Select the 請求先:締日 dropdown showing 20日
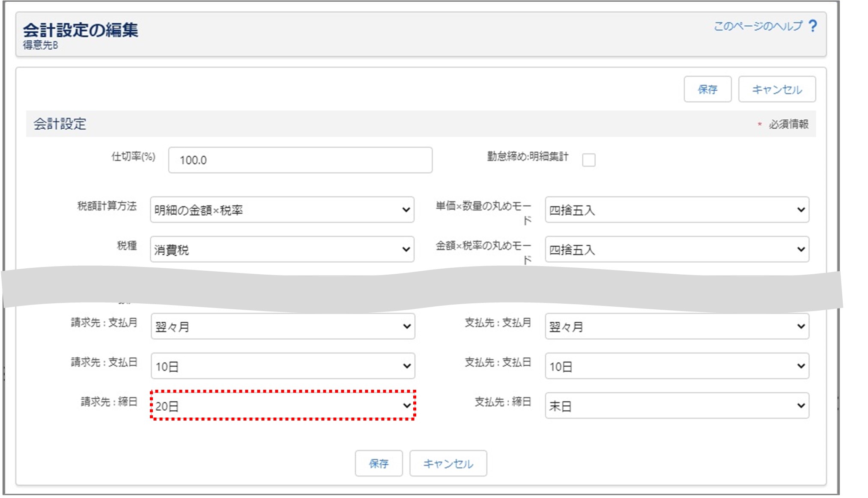Screen dimensions: 868x498 point(283,406)
